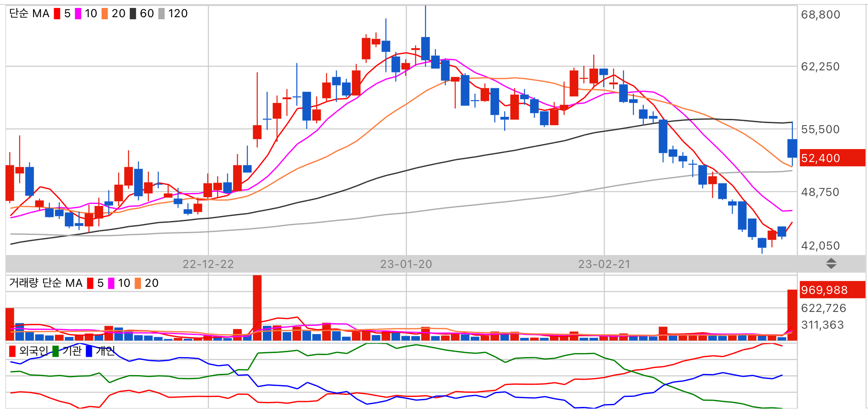Click the 62,250 price axis label

[x=821, y=67]
